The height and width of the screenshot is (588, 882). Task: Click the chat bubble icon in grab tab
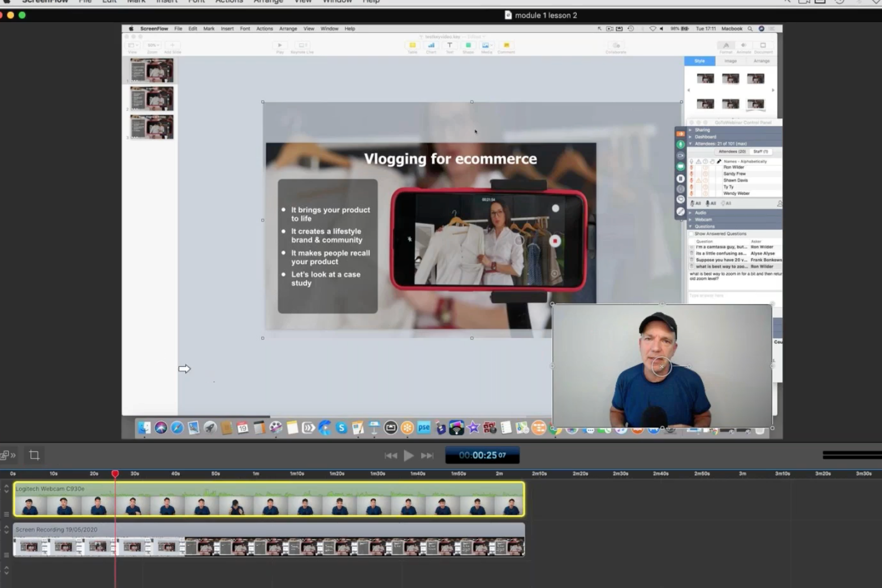pyautogui.click(x=681, y=200)
